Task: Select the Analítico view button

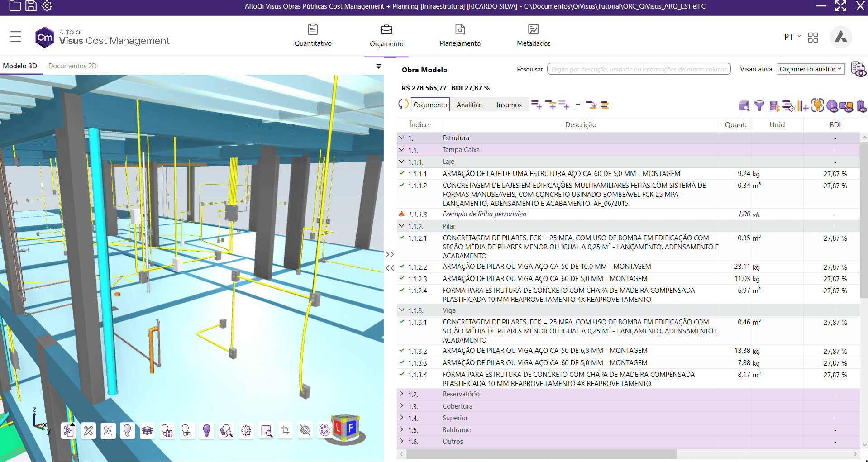Action: (x=469, y=105)
